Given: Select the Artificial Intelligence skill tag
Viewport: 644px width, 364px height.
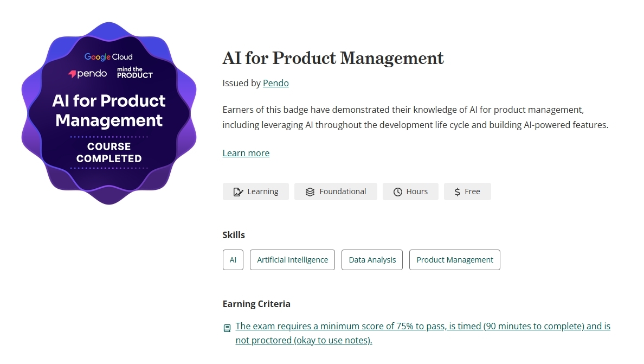Looking at the screenshot, I should click(x=292, y=260).
